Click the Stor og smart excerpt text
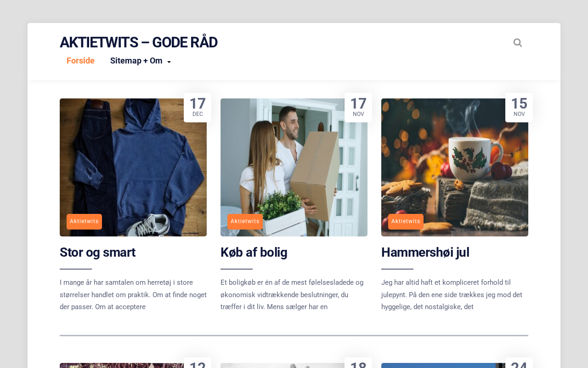588x368 pixels. point(133,294)
